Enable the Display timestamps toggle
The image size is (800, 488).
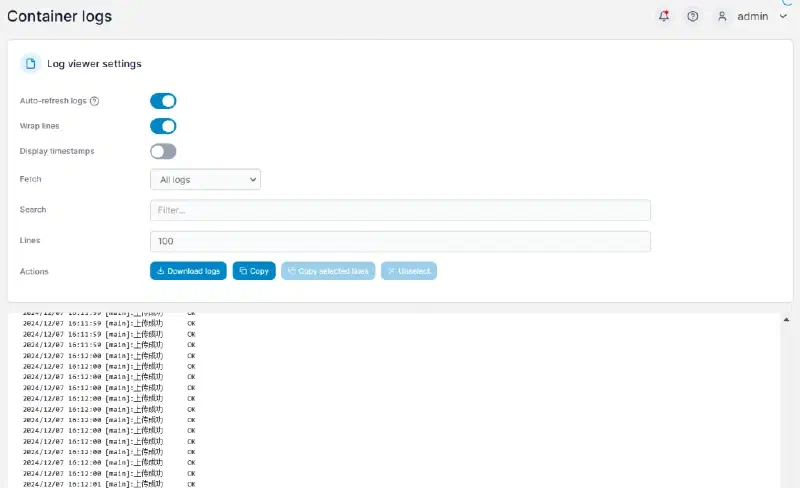click(163, 151)
